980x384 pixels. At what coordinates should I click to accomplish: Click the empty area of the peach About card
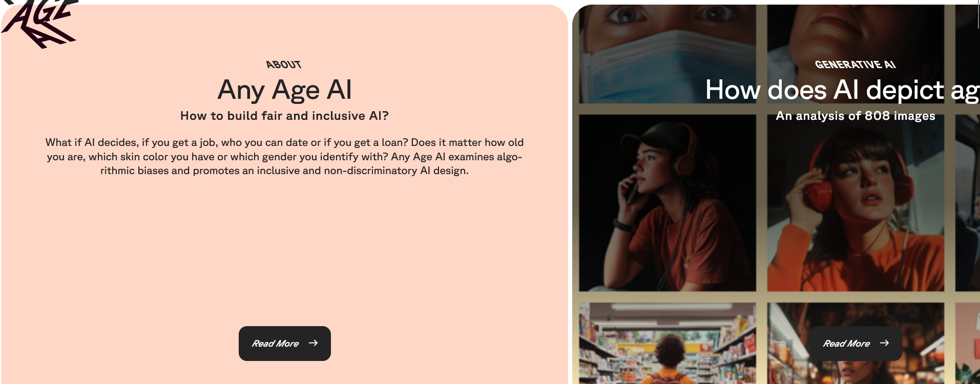click(x=284, y=251)
